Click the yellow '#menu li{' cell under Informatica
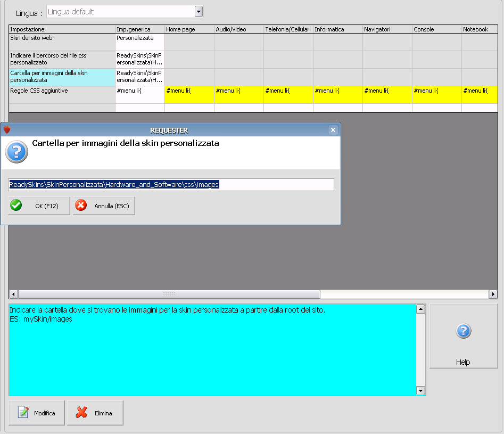504x434 pixels. pyautogui.click(x=338, y=95)
